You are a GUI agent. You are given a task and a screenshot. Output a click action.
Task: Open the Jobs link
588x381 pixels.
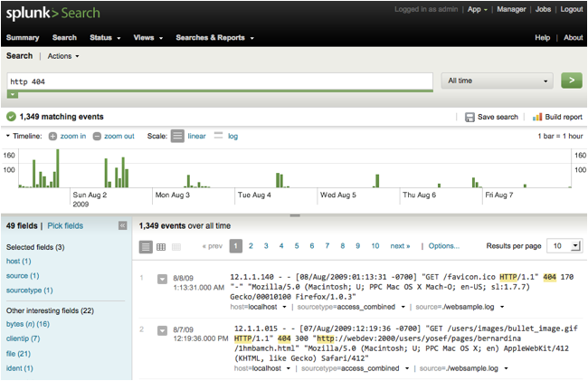coord(543,9)
